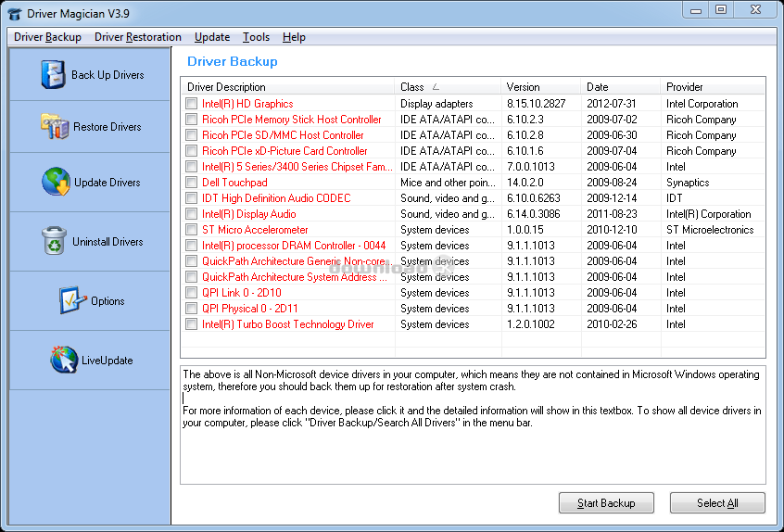Sort by the Provider column header
This screenshot has height=532, width=784.
713,86
